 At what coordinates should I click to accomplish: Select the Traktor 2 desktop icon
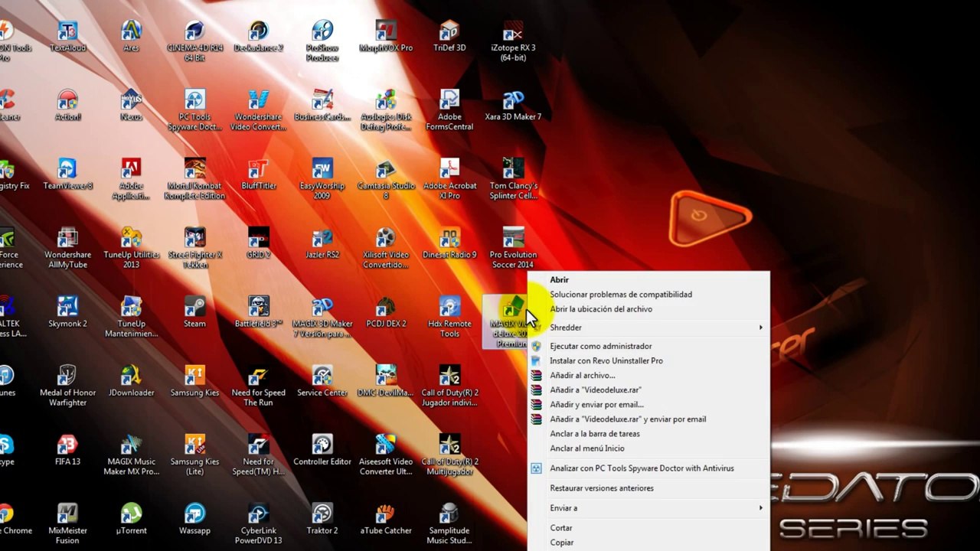(x=322, y=519)
